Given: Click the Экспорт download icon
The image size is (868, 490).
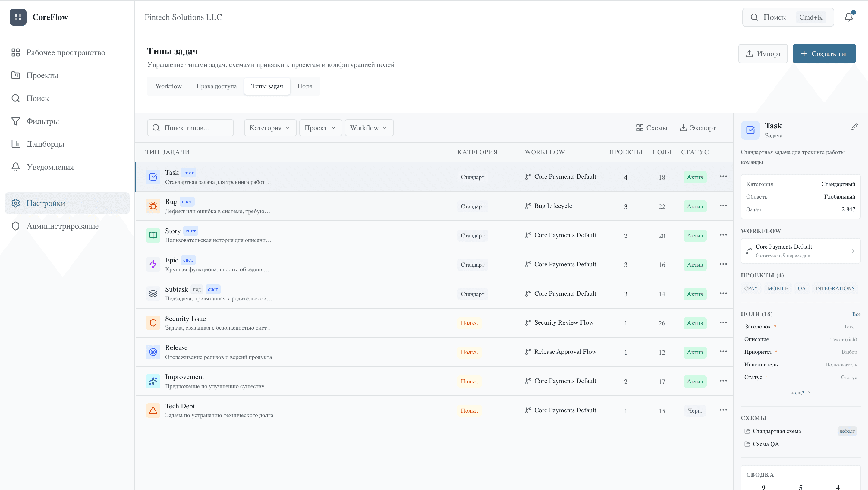Looking at the screenshot, I should [x=684, y=128].
